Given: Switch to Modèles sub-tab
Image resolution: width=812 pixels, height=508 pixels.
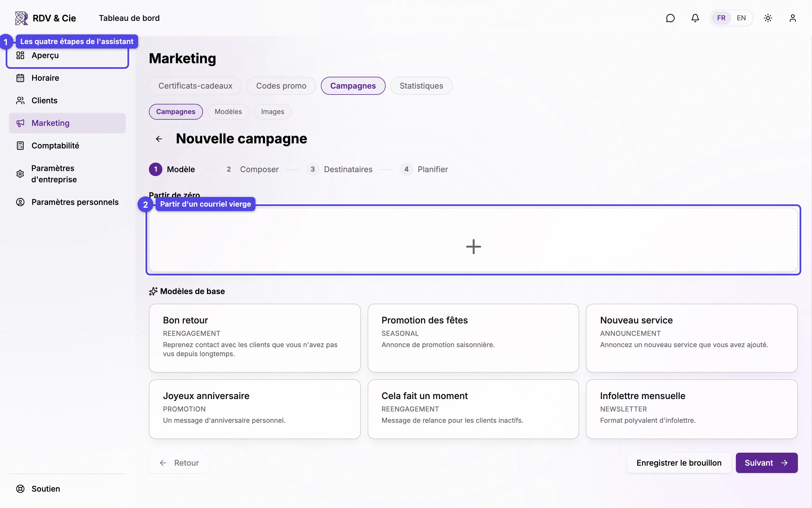Looking at the screenshot, I should [x=228, y=111].
